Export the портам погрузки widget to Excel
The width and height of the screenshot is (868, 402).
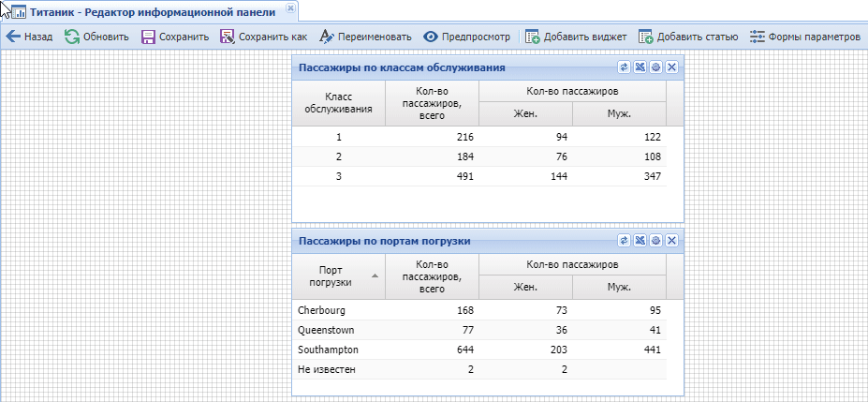pos(640,240)
